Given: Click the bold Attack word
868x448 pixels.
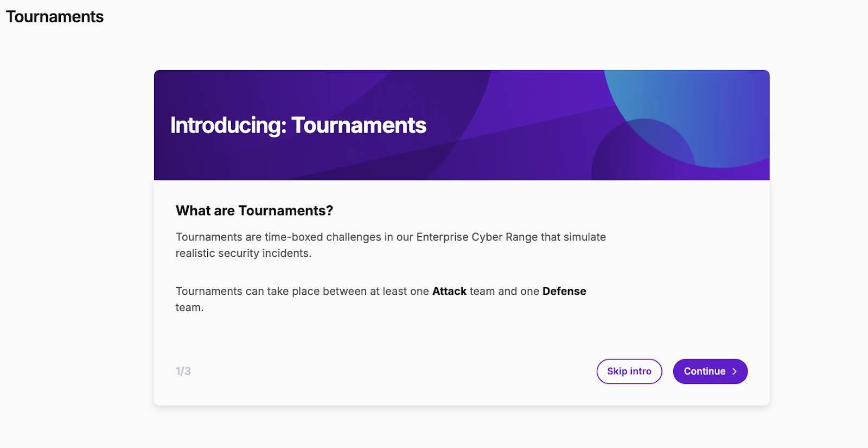Looking at the screenshot, I should coord(449,291).
